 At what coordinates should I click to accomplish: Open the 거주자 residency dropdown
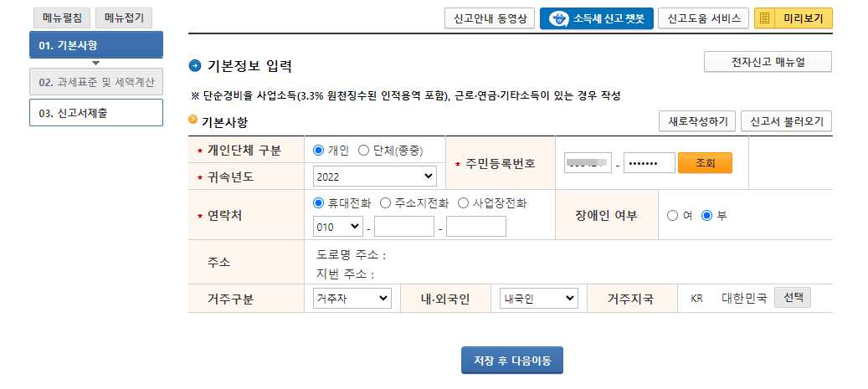click(x=352, y=298)
